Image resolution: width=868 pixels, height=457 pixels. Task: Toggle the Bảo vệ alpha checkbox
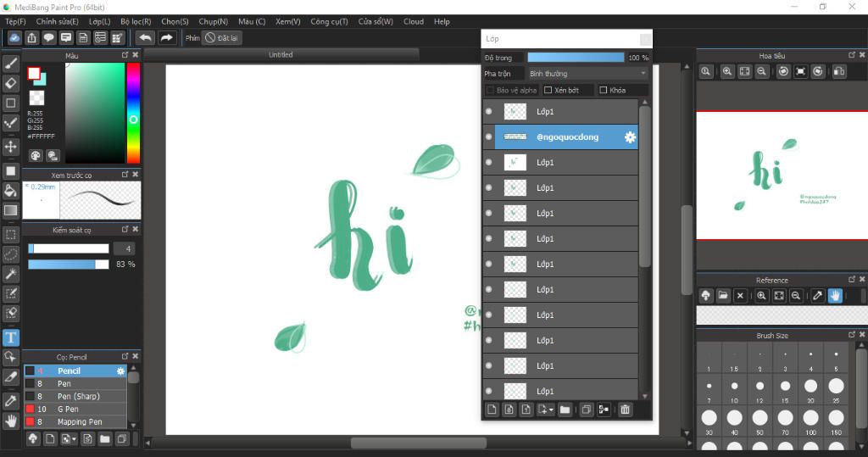click(x=490, y=90)
